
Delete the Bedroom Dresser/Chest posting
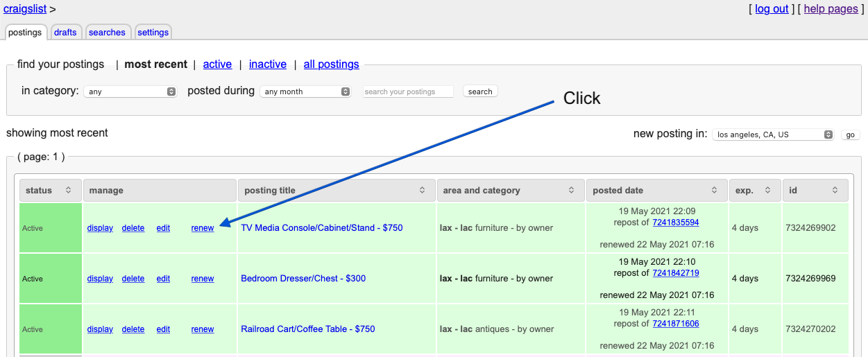pos(133,279)
